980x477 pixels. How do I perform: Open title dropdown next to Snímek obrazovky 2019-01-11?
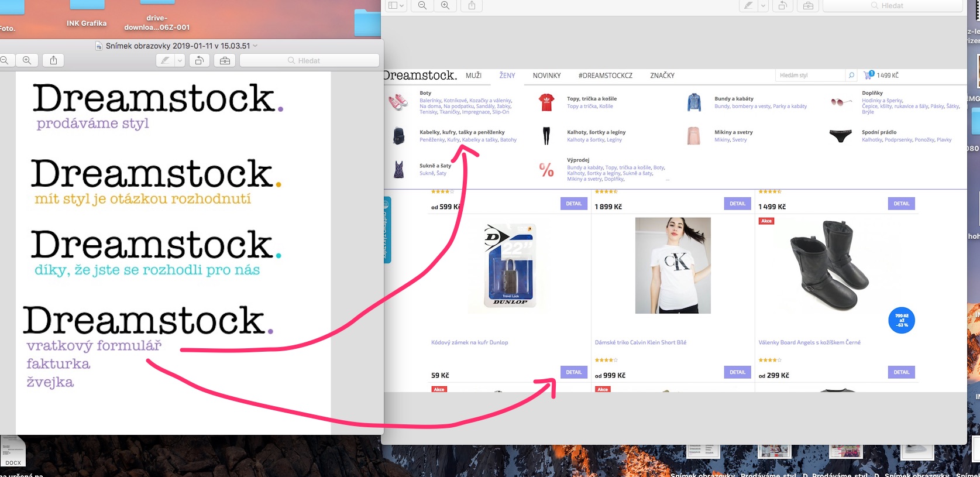(255, 46)
